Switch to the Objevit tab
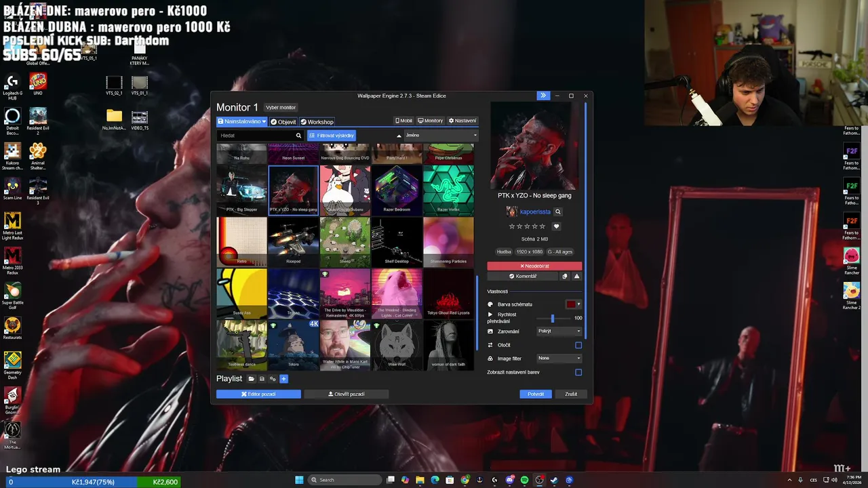 tap(283, 122)
